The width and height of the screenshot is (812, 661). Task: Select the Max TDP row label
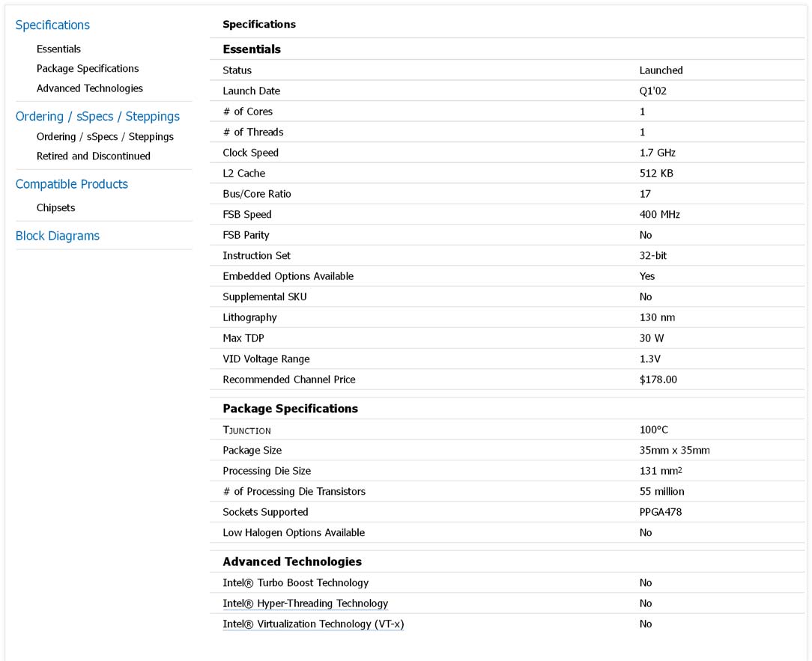coord(243,338)
